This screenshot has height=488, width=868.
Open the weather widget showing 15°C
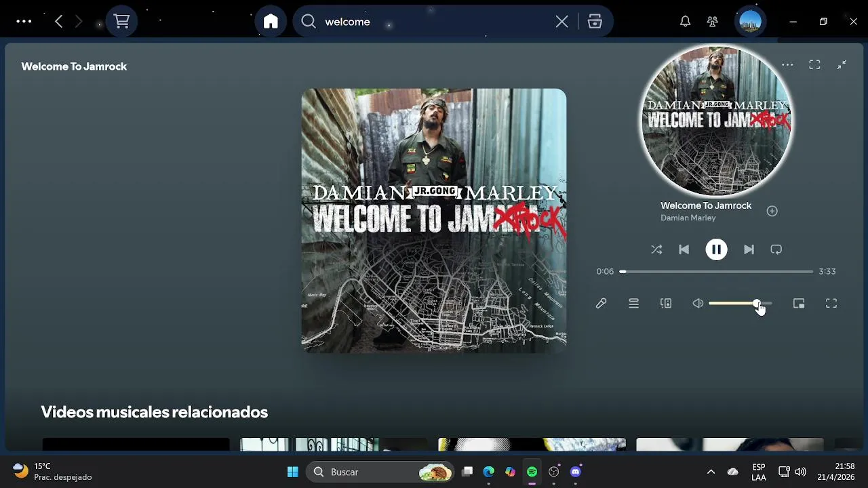(x=52, y=472)
